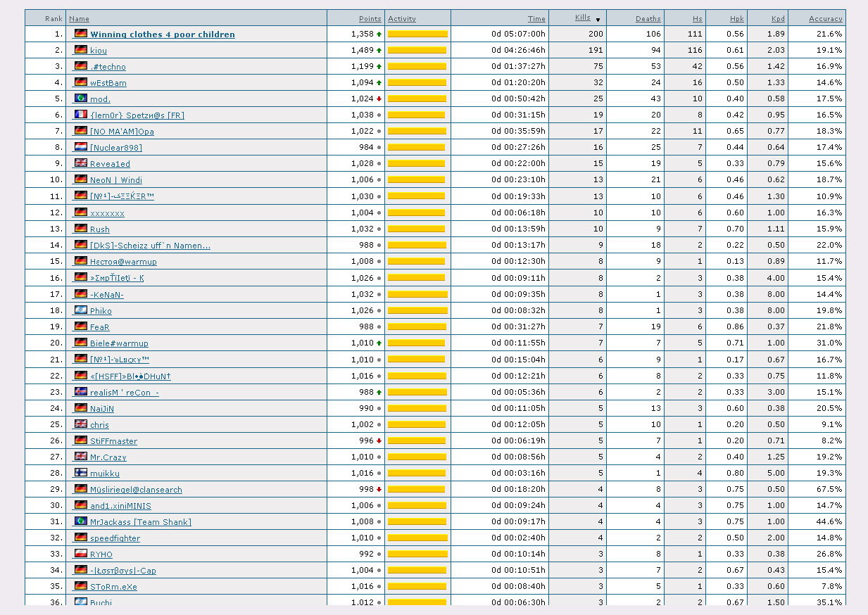Screen dimensions: 868x615
Task: Open the speedfighter player link
Action: point(115,538)
